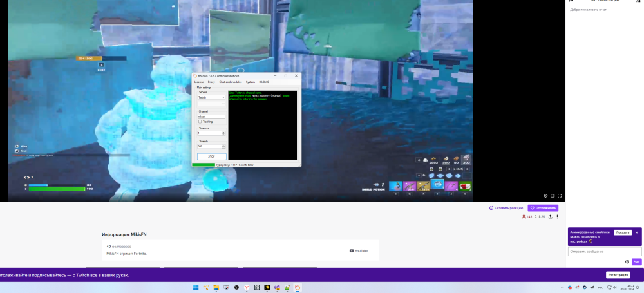
Task: Click the Регистрация sign-up button
Action: [618, 275]
